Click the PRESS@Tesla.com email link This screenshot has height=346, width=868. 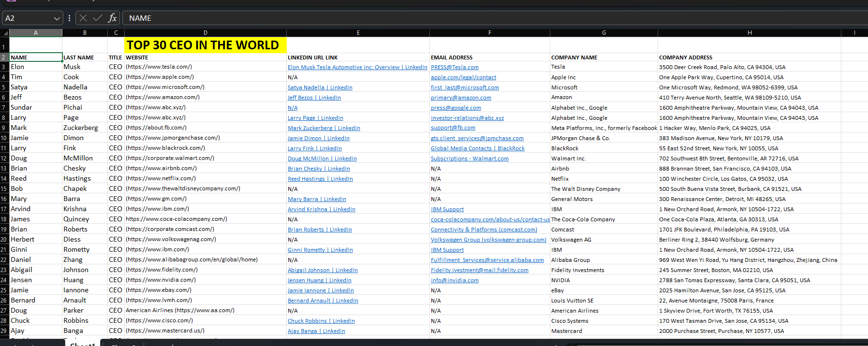455,67
